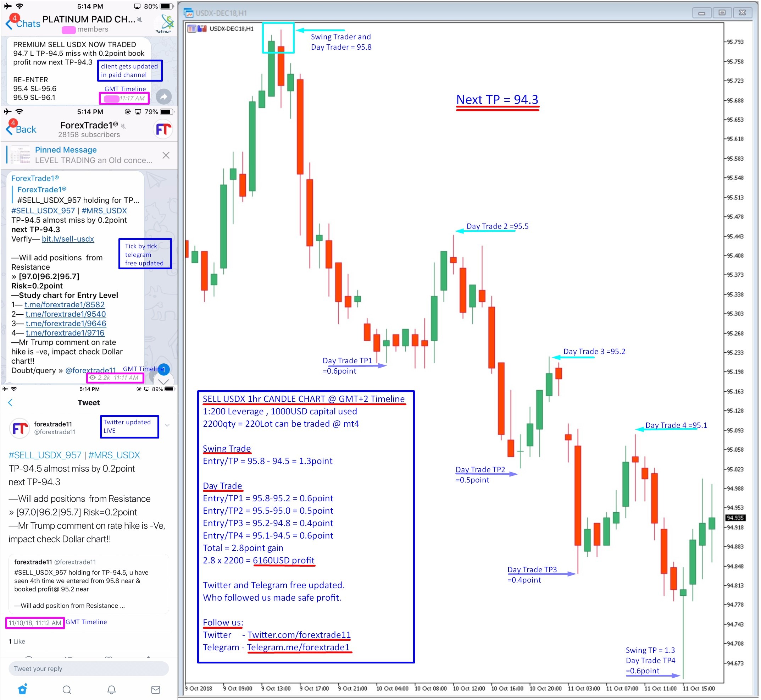This screenshot has height=700, width=761.
Task: Click the chart table icon beside USDX-DEC18,H1
Action: [191, 28]
